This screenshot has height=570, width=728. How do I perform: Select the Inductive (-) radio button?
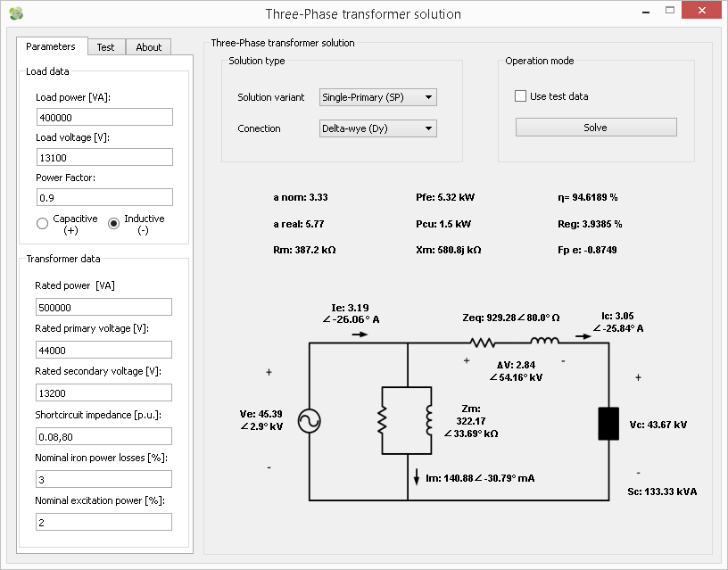tap(114, 224)
